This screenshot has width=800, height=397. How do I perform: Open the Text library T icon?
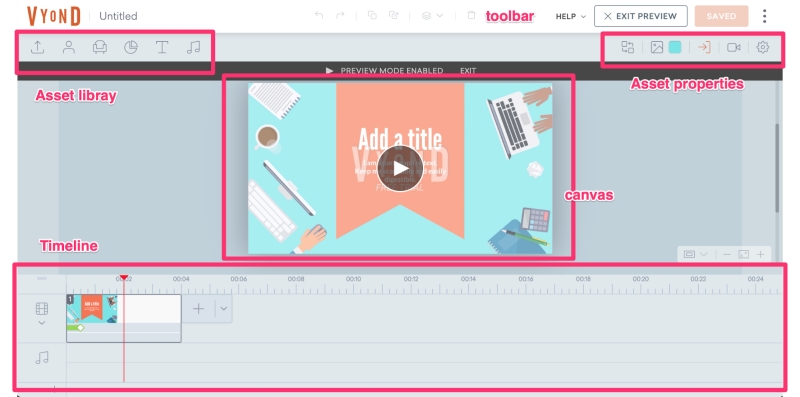point(162,47)
